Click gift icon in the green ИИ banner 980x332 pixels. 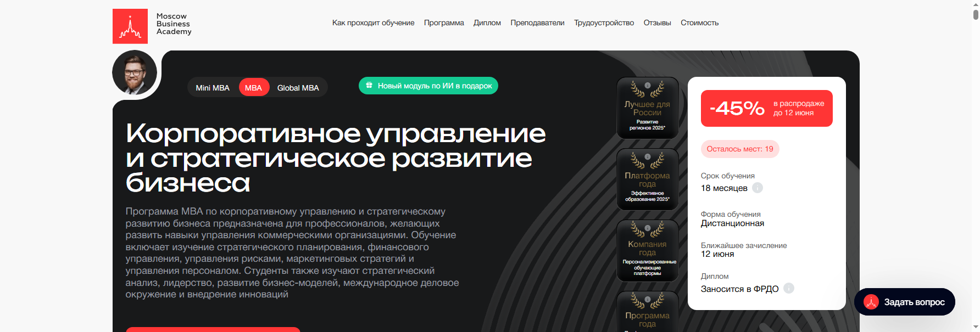369,85
